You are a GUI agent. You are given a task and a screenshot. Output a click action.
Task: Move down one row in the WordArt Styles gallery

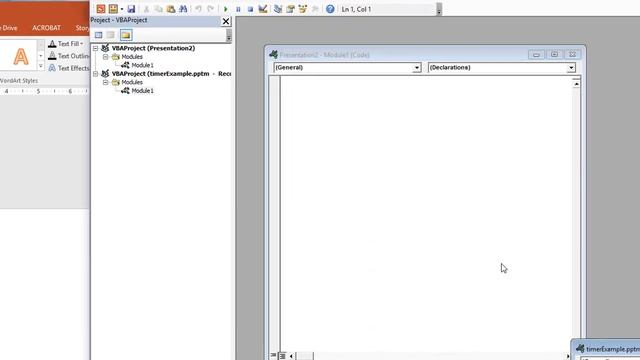coord(40,56)
